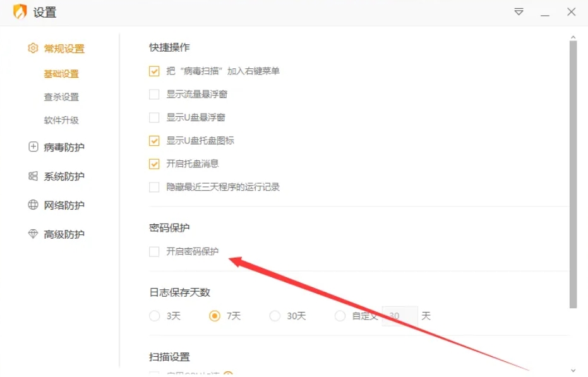Select the 3天 radio button
588x377 pixels.
point(154,316)
